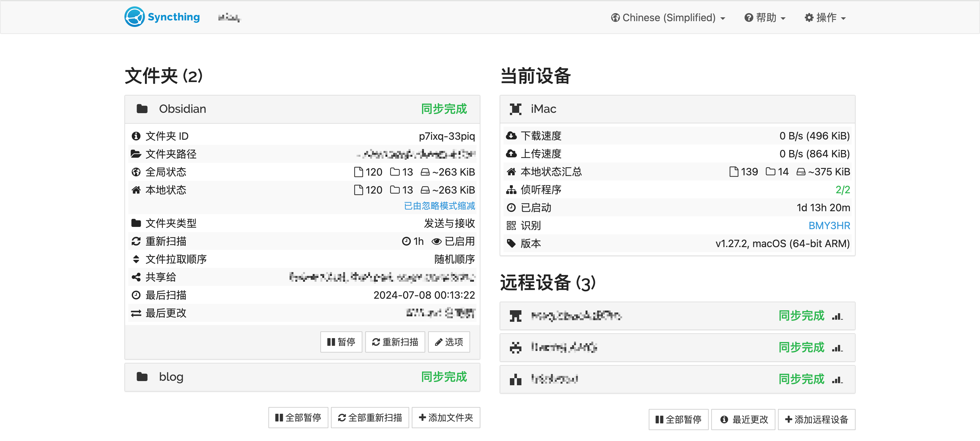Click the last scan time 2024-07-08 00:13:22
The height and width of the screenshot is (441, 980).
424,295
